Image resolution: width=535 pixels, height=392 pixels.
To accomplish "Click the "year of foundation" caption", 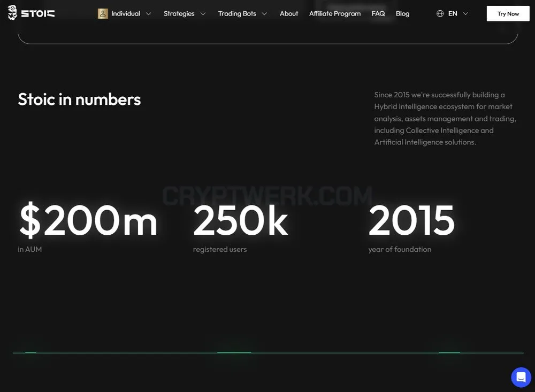I will (400, 250).
